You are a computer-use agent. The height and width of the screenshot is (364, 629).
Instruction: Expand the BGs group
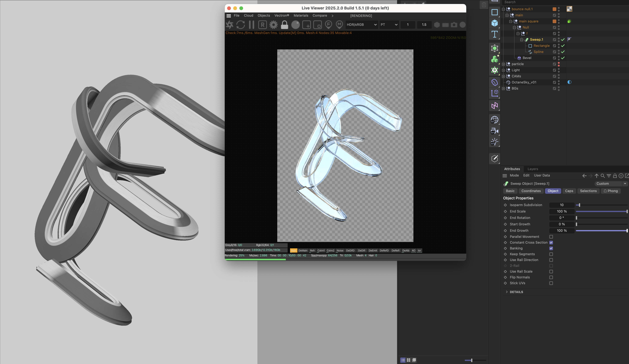[x=504, y=89]
